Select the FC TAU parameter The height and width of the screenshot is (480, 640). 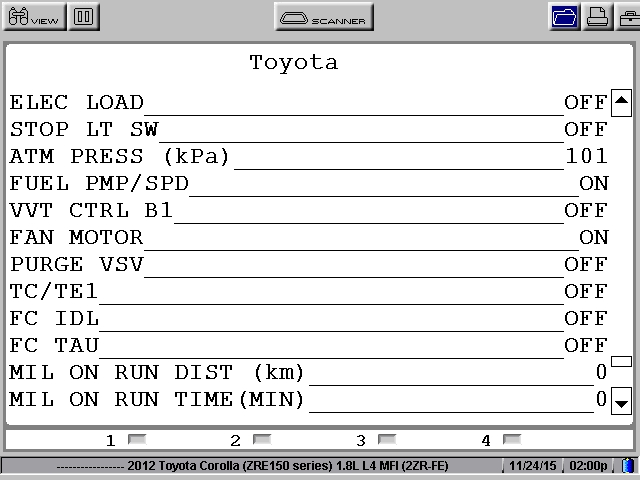309,345
